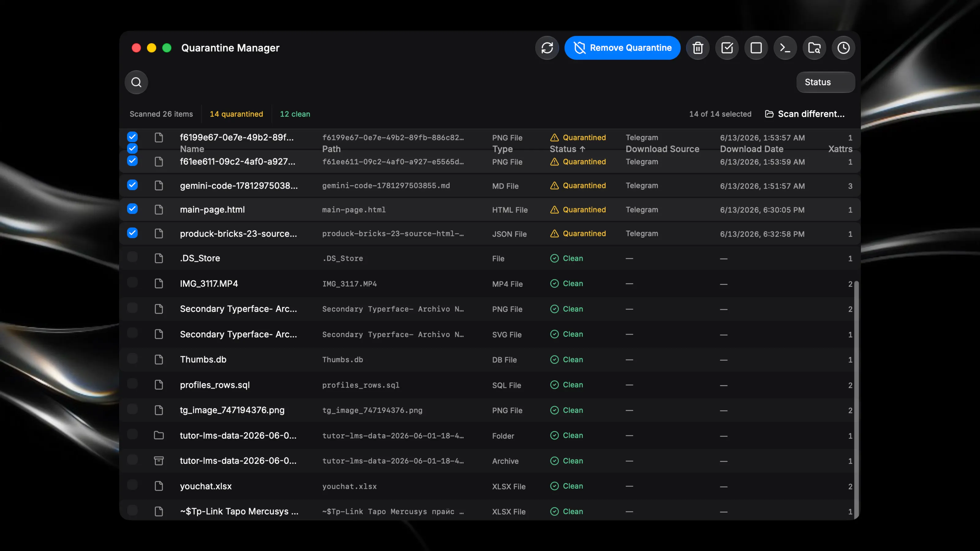The image size is (980, 551).
Task: Open the terminal command icon
Action: [x=785, y=48]
